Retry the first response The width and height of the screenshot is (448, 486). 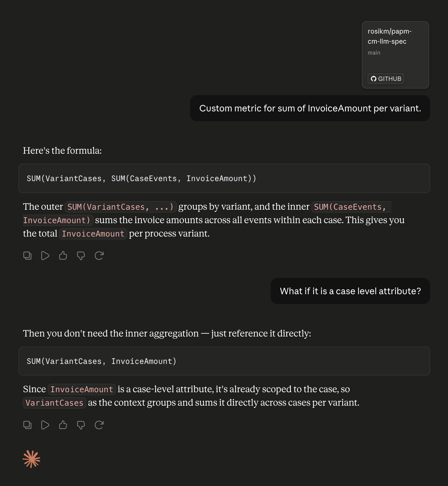tap(99, 256)
